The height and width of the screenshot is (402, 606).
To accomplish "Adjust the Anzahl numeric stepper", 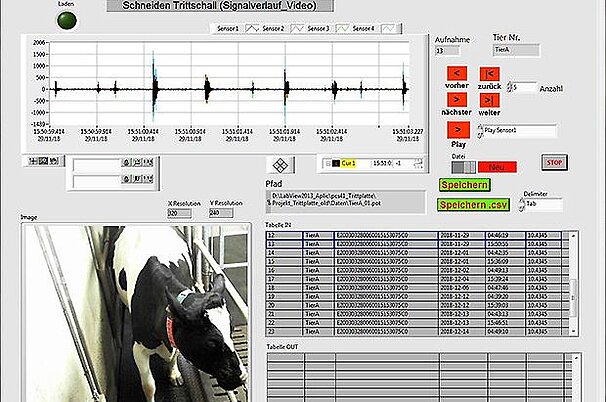I will click(x=509, y=88).
